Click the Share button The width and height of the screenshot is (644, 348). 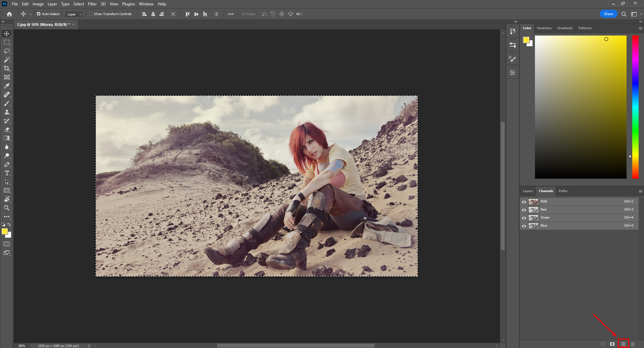(608, 14)
